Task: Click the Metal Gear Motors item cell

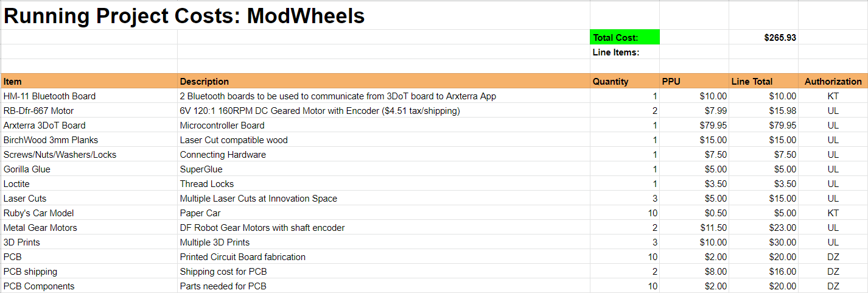Action: (89, 227)
